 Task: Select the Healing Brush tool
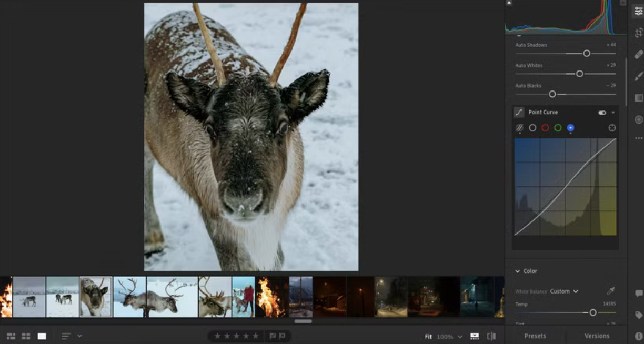pyautogui.click(x=638, y=54)
